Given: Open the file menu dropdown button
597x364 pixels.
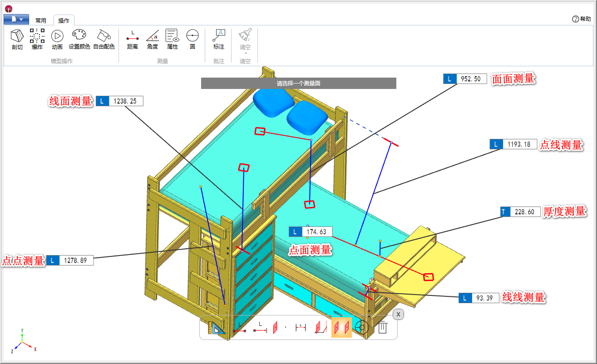Looking at the screenshot, I should pos(16,19).
